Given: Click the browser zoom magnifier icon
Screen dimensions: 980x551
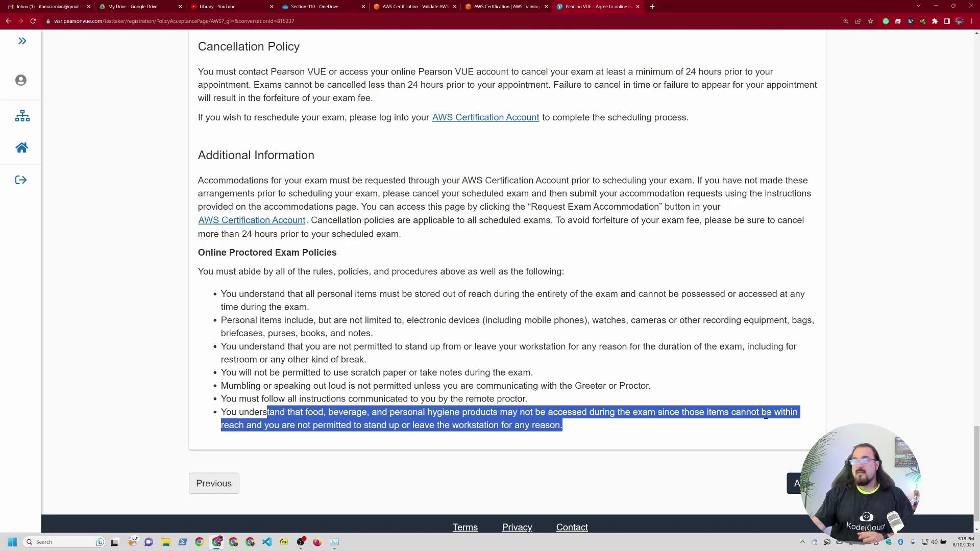Looking at the screenshot, I should click(x=846, y=21).
